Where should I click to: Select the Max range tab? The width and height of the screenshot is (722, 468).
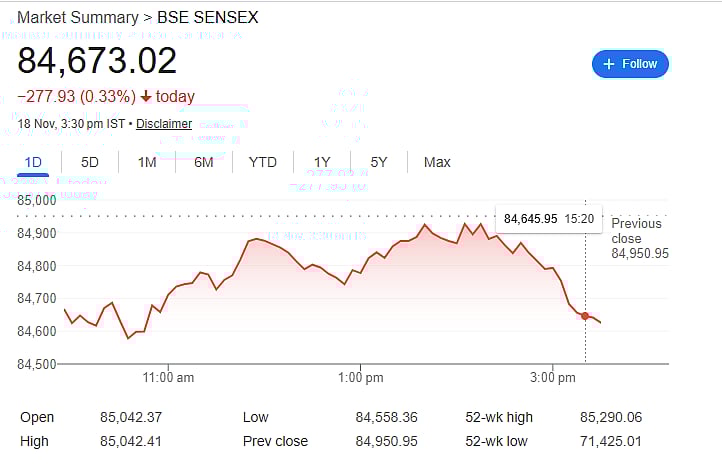coord(437,162)
